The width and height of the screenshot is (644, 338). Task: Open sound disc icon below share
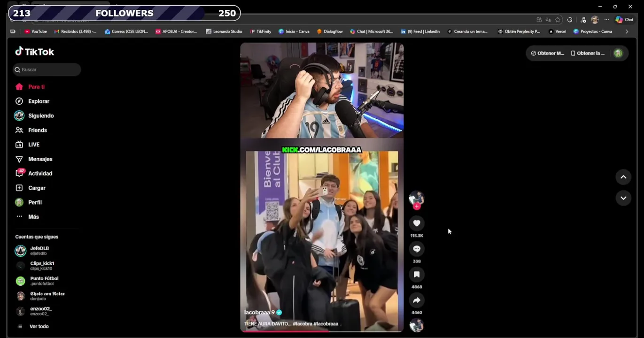pos(417,325)
